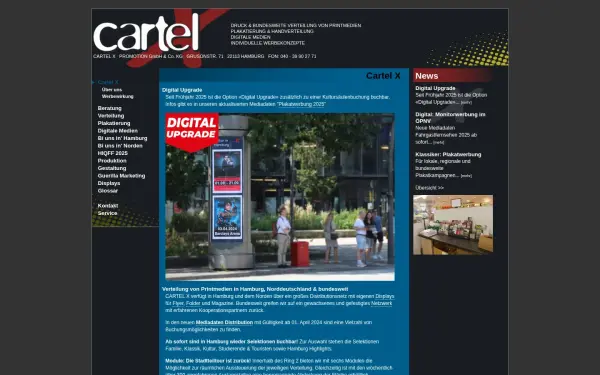Go to the Beratung page
600x375 pixels.
coord(109,108)
